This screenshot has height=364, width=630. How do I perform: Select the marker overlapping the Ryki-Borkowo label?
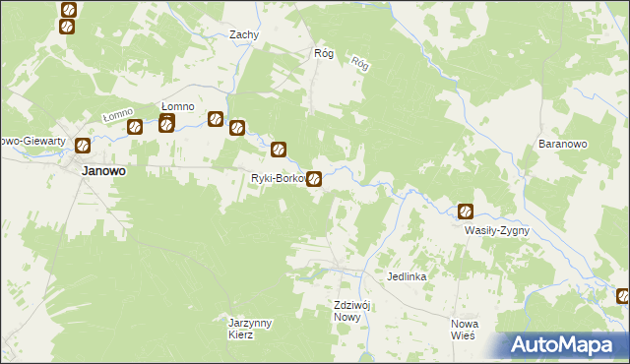tap(314, 179)
